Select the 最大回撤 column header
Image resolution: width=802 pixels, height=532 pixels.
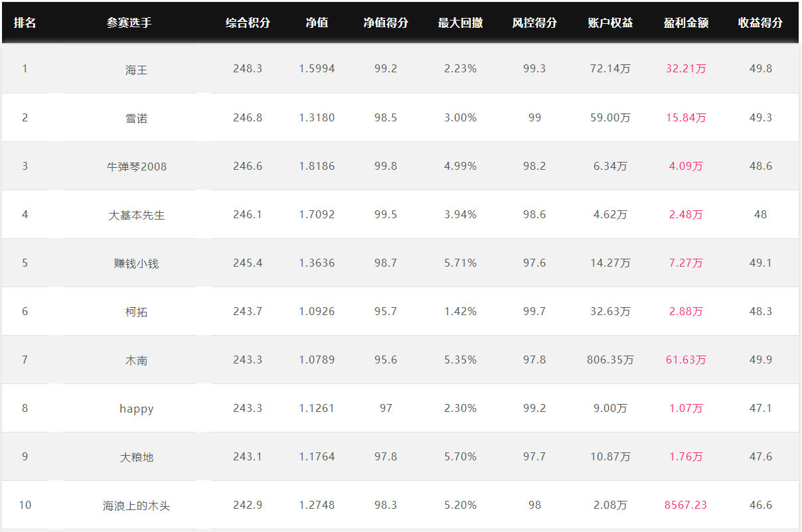pos(460,23)
